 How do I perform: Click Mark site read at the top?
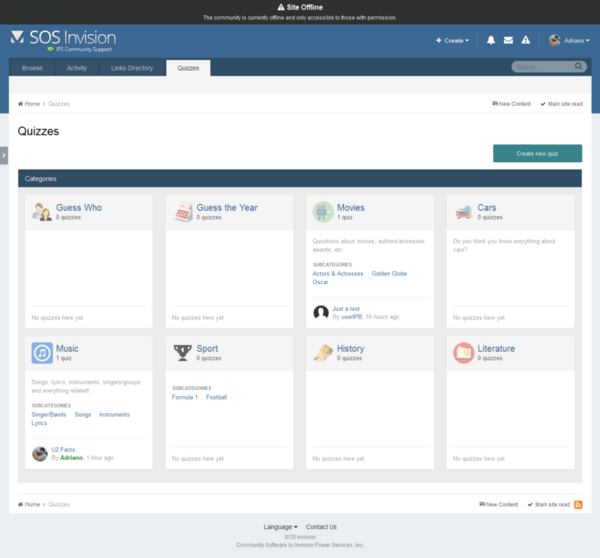tap(564, 104)
